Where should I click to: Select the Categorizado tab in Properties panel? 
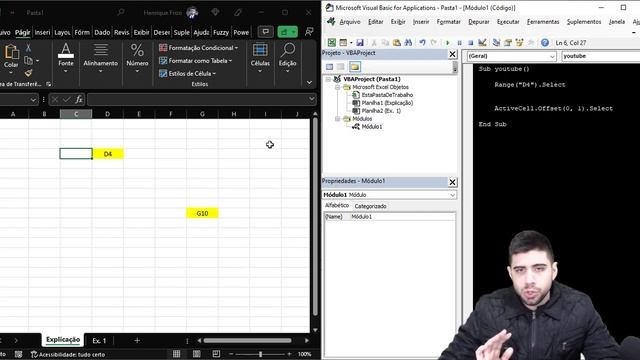(370, 206)
